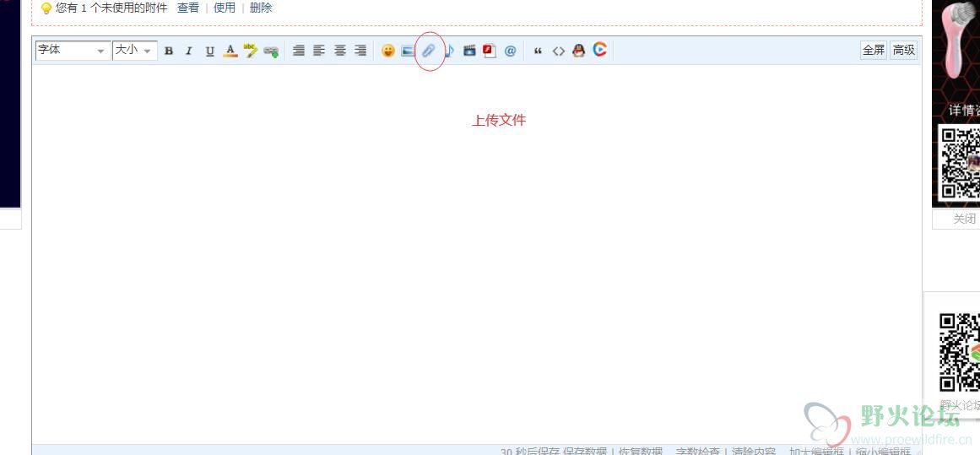
Task: Open the 字体 font dropdown
Action: [x=73, y=51]
